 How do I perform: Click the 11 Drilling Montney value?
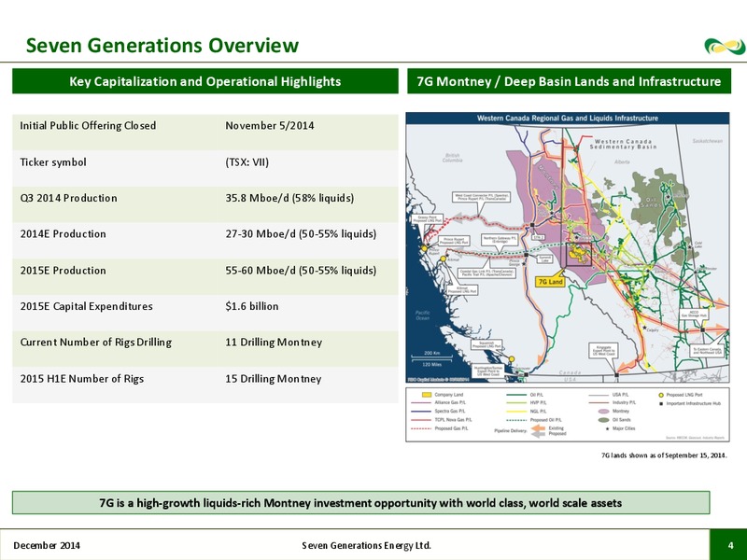pyautogui.click(x=274, y=343)
